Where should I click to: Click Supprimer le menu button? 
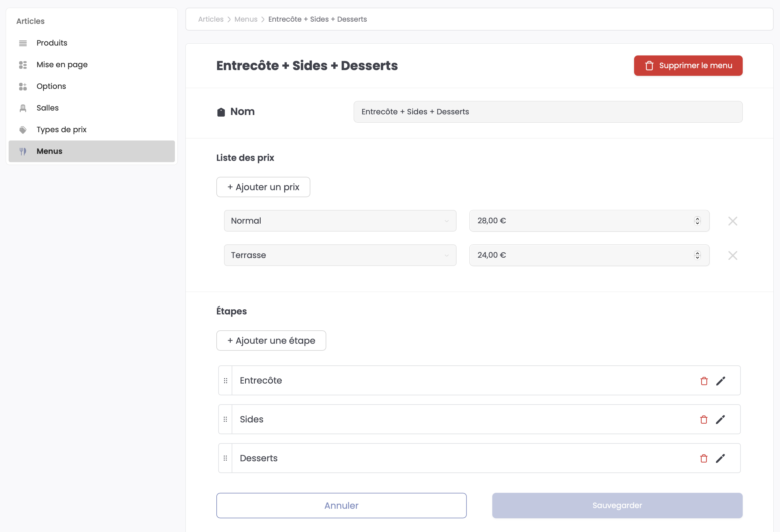click(x=688, y=65)
